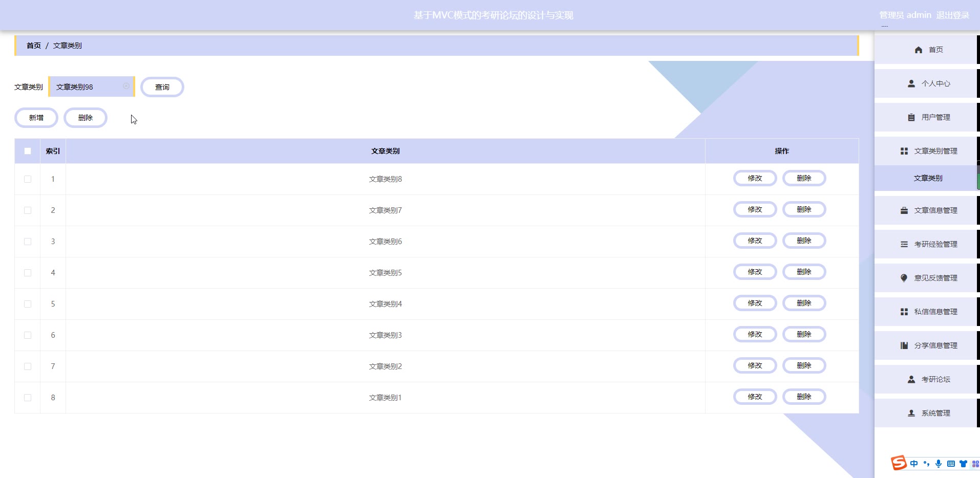Check the box for row 文章类别2
Viewport: 980px width, 478px height.
click(28, 366)
